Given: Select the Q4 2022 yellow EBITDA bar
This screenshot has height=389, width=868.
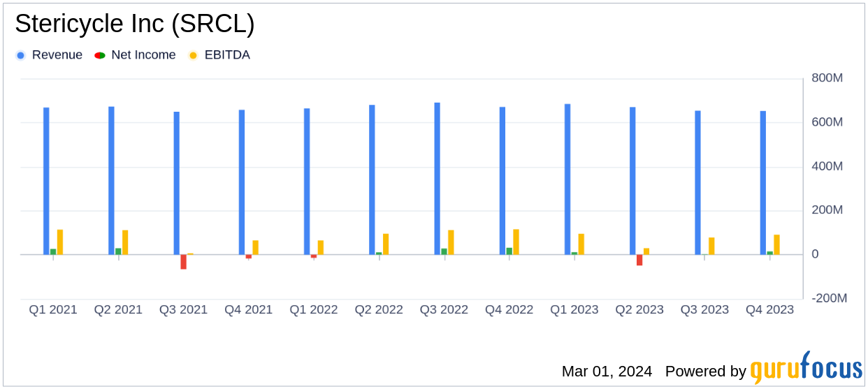Looking at the screenshot, I should click(516, 242).
